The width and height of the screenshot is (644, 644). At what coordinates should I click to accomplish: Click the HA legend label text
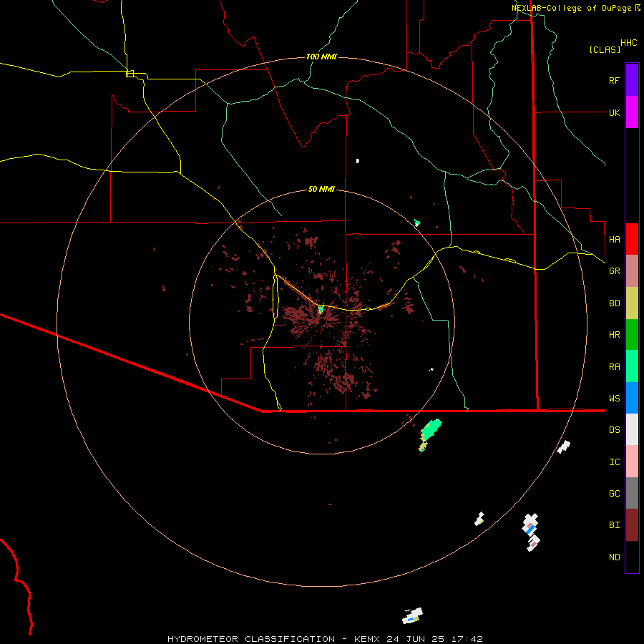point(615,239)
